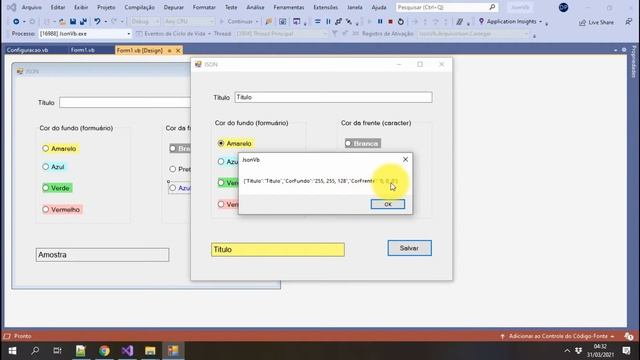Click the Break All pause icon
This screenshot has width=640, height=360.
point(380,22)
